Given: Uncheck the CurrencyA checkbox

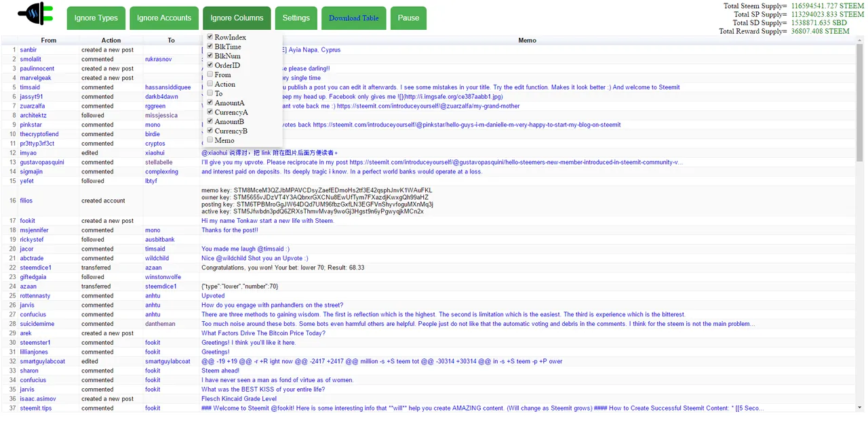Looking at the screenshot, I should coord(210,112).
